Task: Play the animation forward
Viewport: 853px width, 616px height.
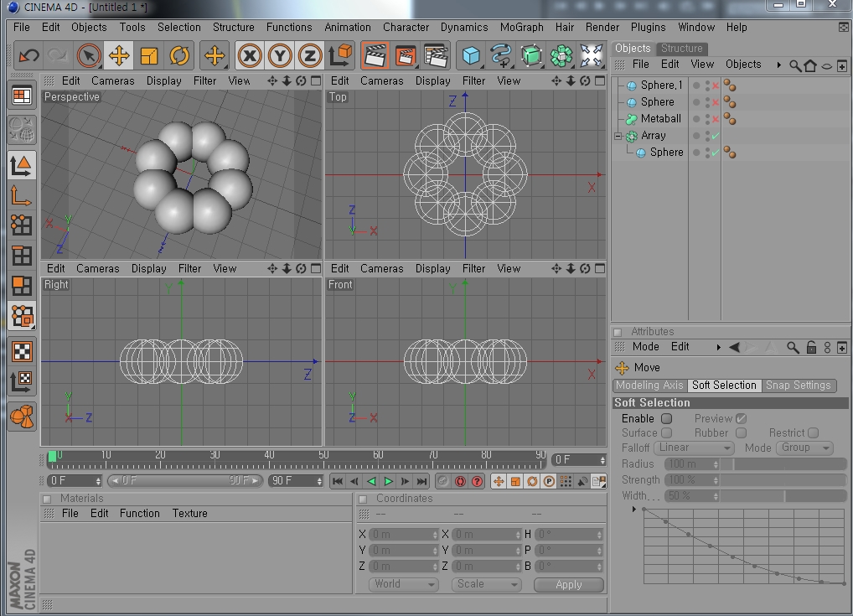Action: (x=389, y=482)
